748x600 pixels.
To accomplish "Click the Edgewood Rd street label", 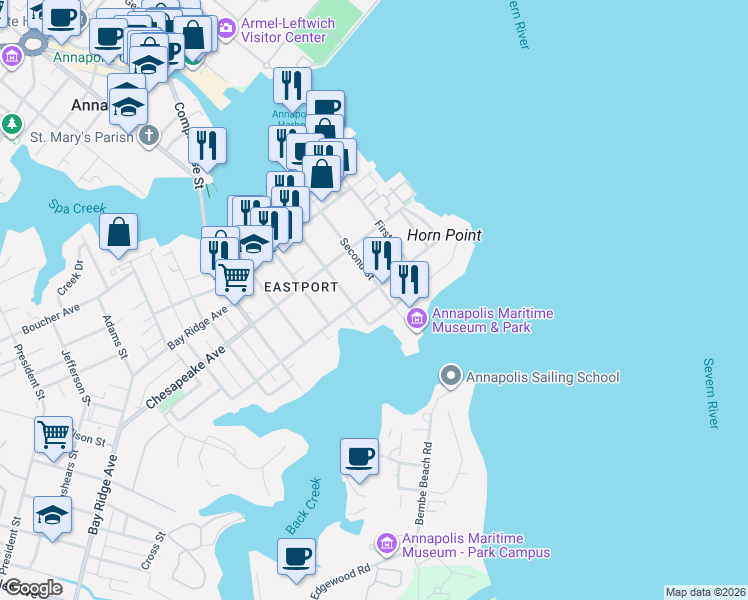I will tap(340, 582).
